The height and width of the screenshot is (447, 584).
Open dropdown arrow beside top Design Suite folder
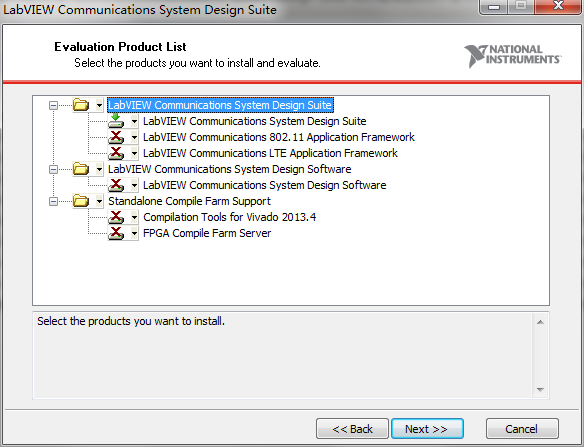click(x=99, y=105)
